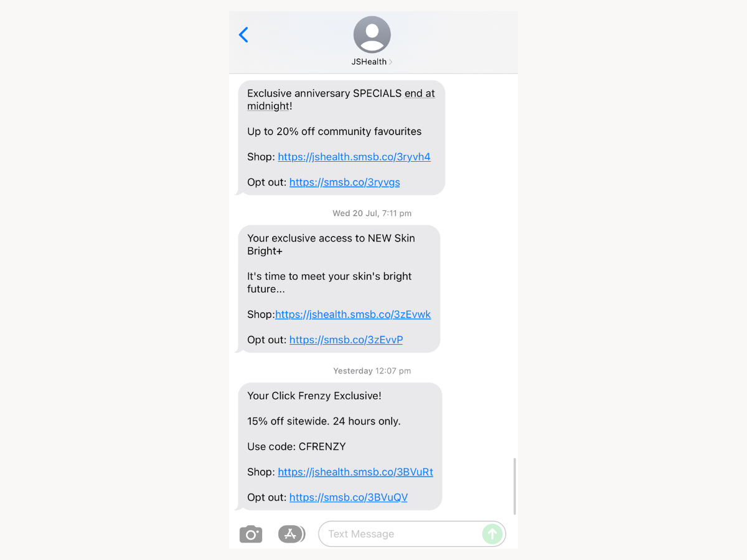The height and width of the screenshot is (560, 747).
Task: Focus the Text Message input field
Action: click(x=412, y=534)
